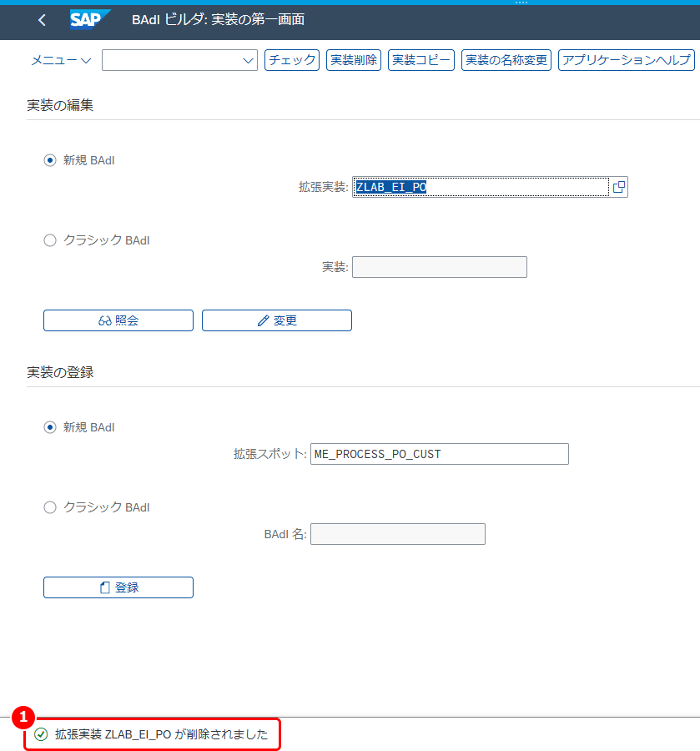
Task: Open value help icon beside 拡張実装 field
Action: (619, 187)
